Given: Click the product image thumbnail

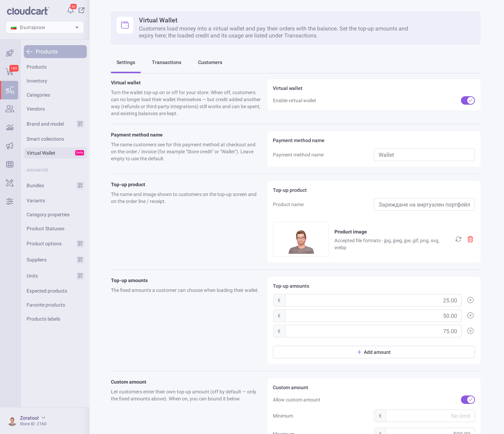Looking at the screenshot, I should (x=301, y=239).
